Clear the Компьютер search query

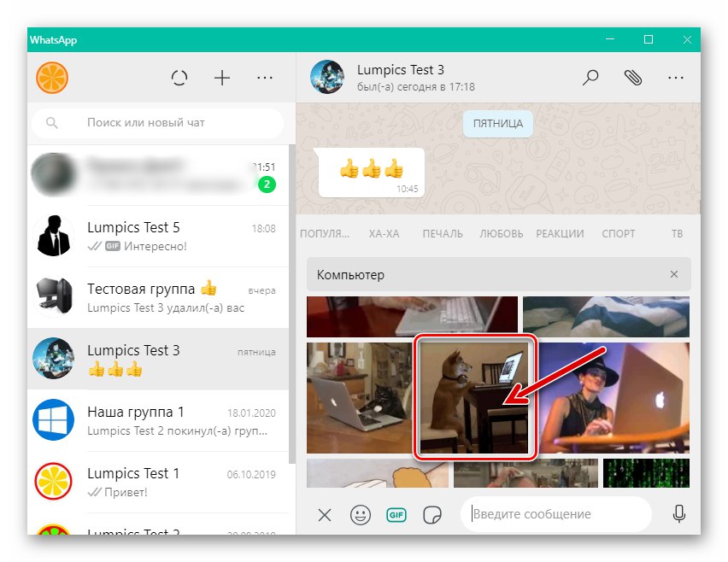[x=672, y=274]
